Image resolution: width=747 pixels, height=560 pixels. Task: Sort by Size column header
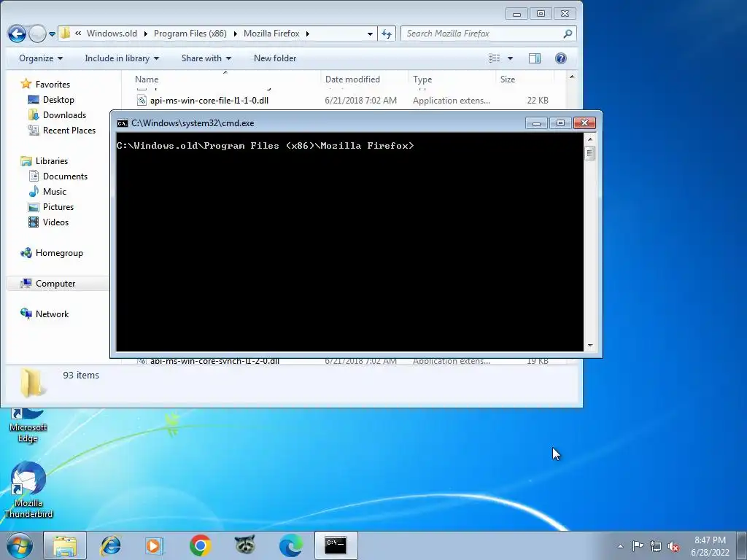(x=524, y=79)
